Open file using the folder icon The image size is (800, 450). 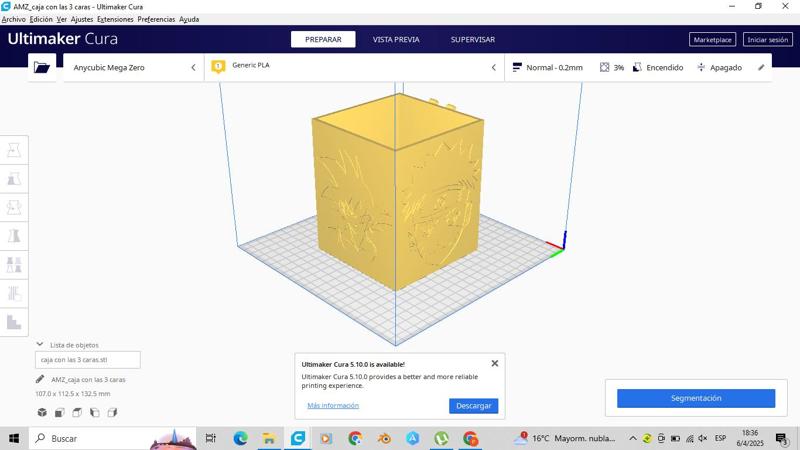[41, 67]
